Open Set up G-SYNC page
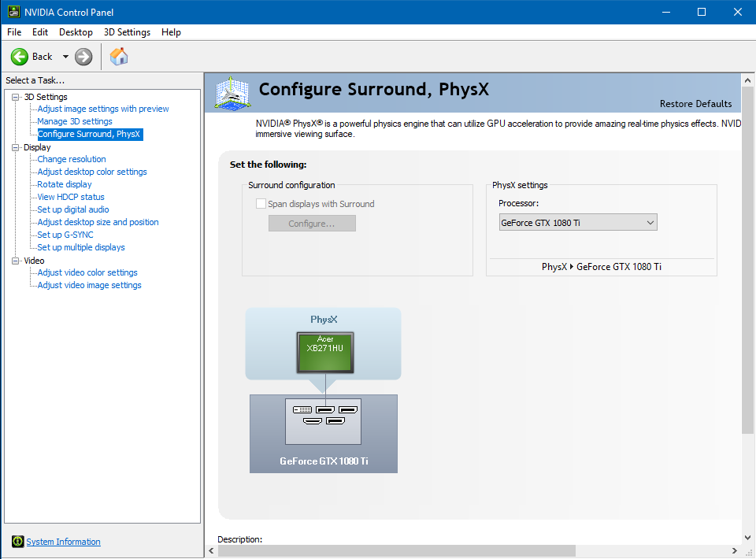Screen dimensions: 756x559 point(65,235)
